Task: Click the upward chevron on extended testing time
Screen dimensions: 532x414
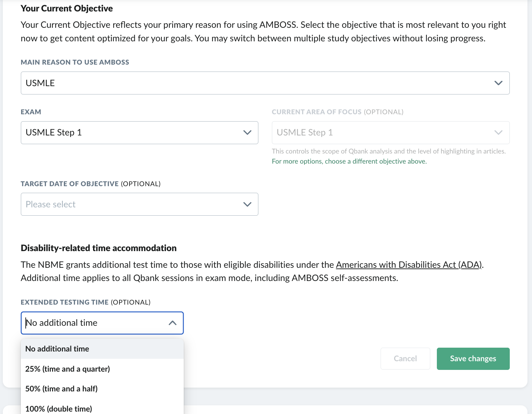Action: [173, 323]
